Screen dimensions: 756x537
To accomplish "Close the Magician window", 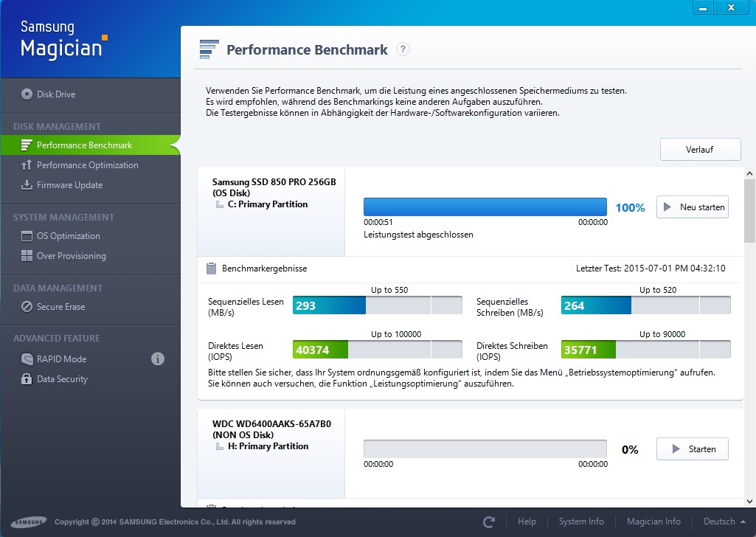I will coord(731,7).
